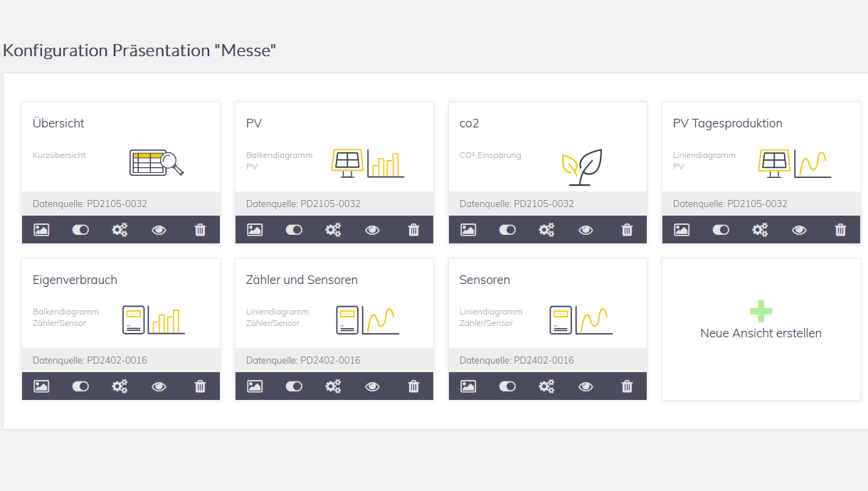Screen dimensions: 868x491
Task: Click the trash icon on Eigenverbrauch card
Action: coord(200,386)
